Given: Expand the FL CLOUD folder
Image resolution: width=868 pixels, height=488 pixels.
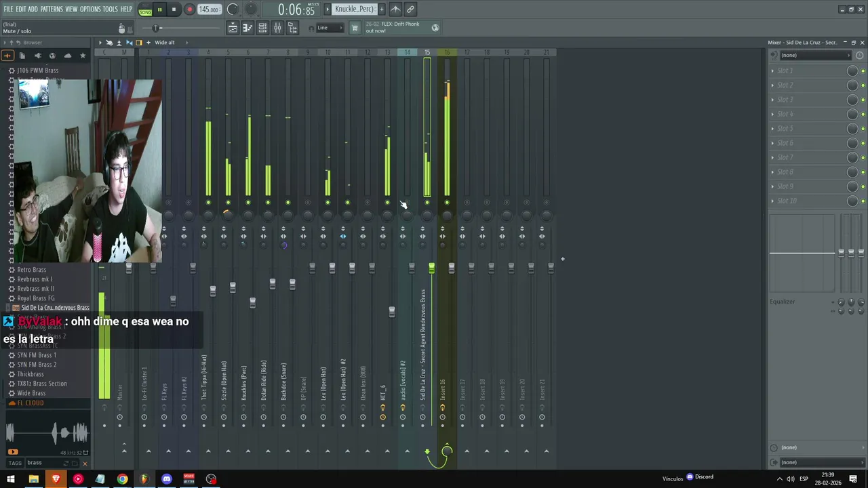Looking at the screenshot, I should click(27, 403).
